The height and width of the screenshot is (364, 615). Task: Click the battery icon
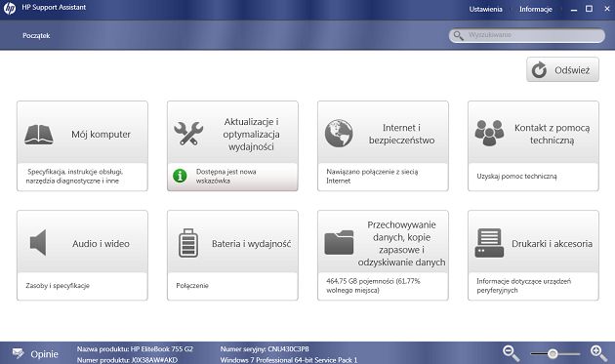point(188,243)
